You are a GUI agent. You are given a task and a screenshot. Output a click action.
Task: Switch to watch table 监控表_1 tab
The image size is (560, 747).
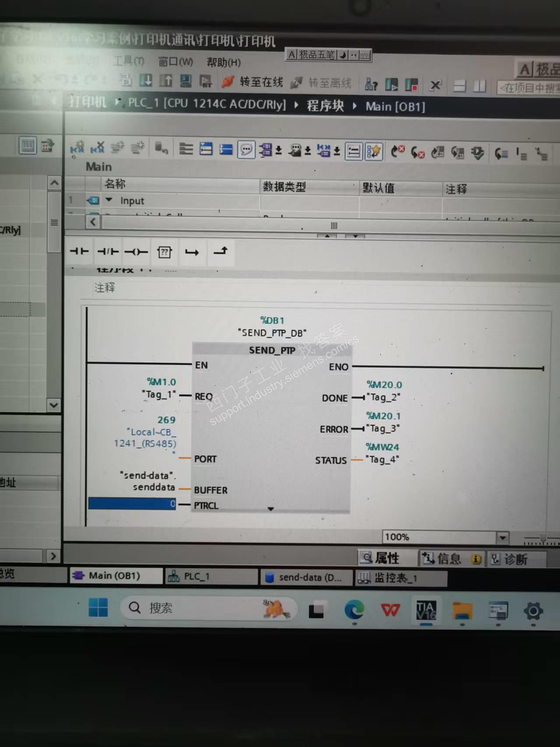click(x=401, y=578)
